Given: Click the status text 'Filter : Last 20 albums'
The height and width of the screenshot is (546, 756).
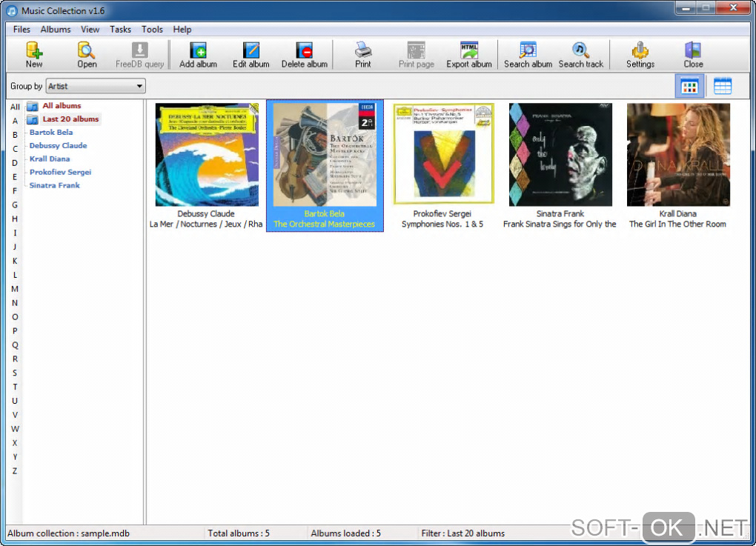Looking at the screenshot, I should point(462,533).
